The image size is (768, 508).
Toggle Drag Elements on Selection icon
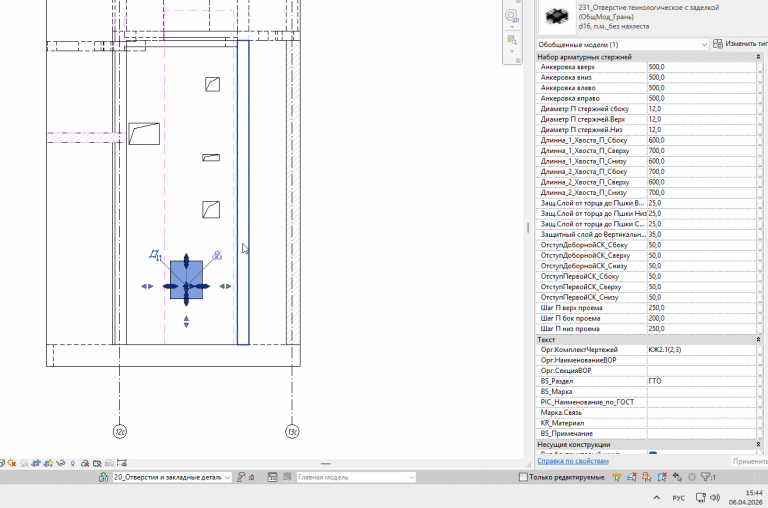pos(677,477)
